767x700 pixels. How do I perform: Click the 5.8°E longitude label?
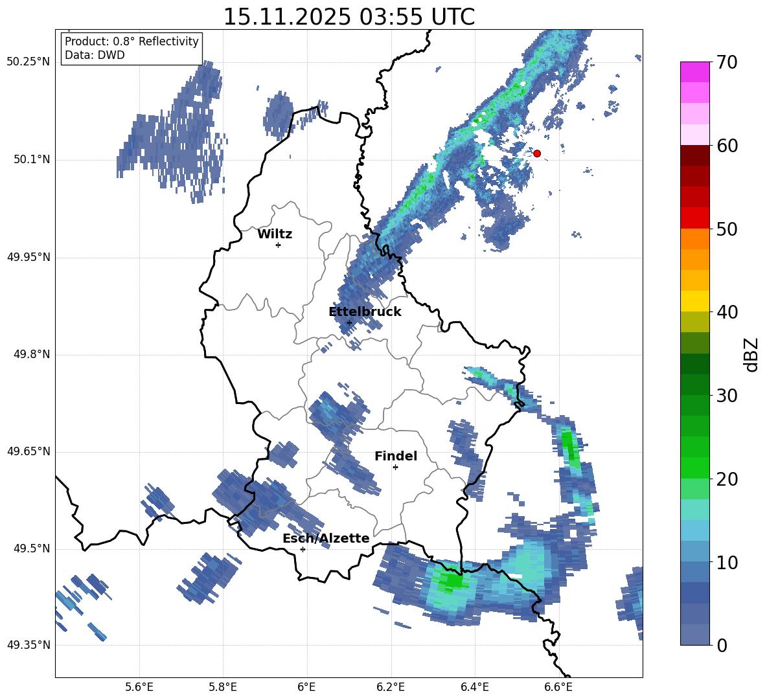pos(223,687)
